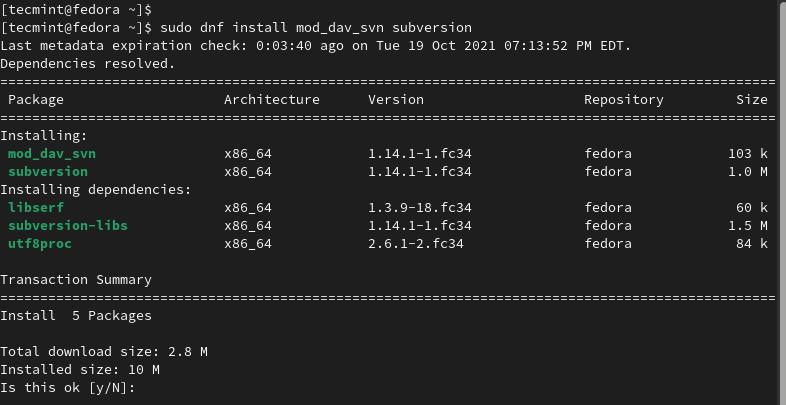Click the 'Installing dependencies:' section label
Viewport: 786px width, 405px height.
95,190
